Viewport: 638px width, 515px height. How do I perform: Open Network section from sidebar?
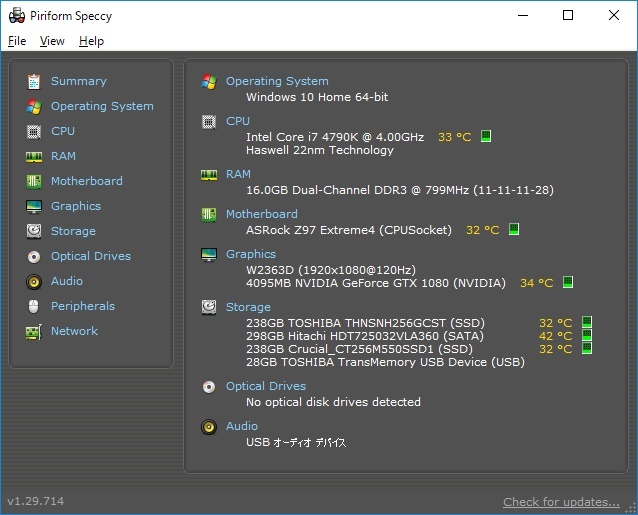tap(74, 331)
